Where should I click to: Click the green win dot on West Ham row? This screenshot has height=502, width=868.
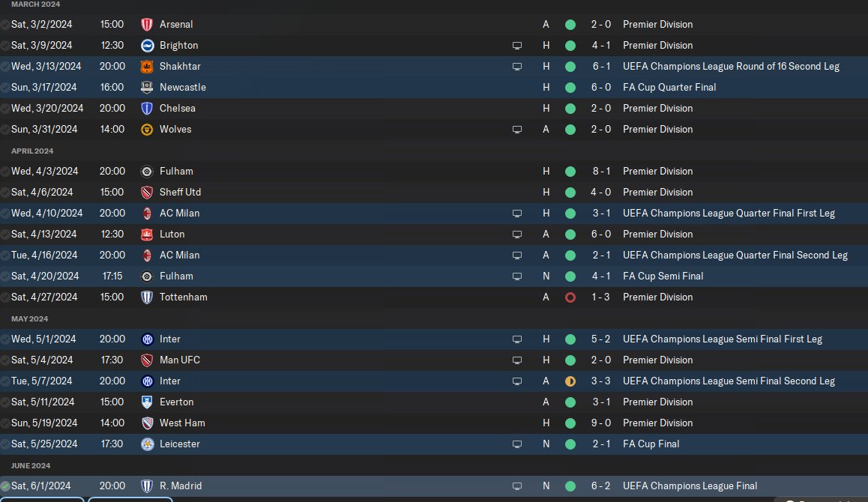(x=570, y=423)
